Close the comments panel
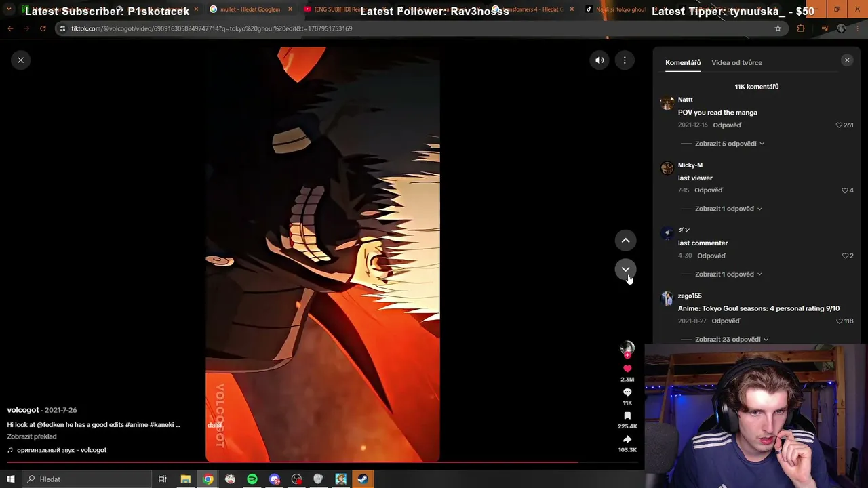The width and height of the screenshot is (868, 488). pos(847,60)
